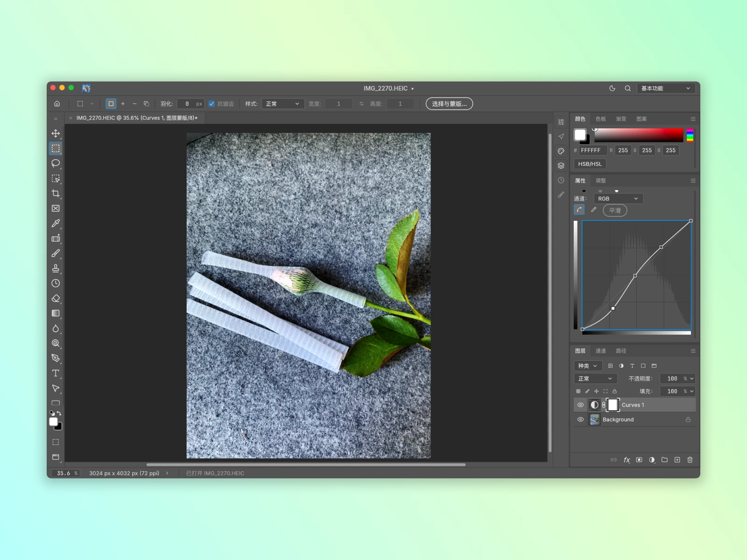Viewport: 747px width, 560px height.
Task: Add a layer mask from Layers footer
Action: coord(639,460)
